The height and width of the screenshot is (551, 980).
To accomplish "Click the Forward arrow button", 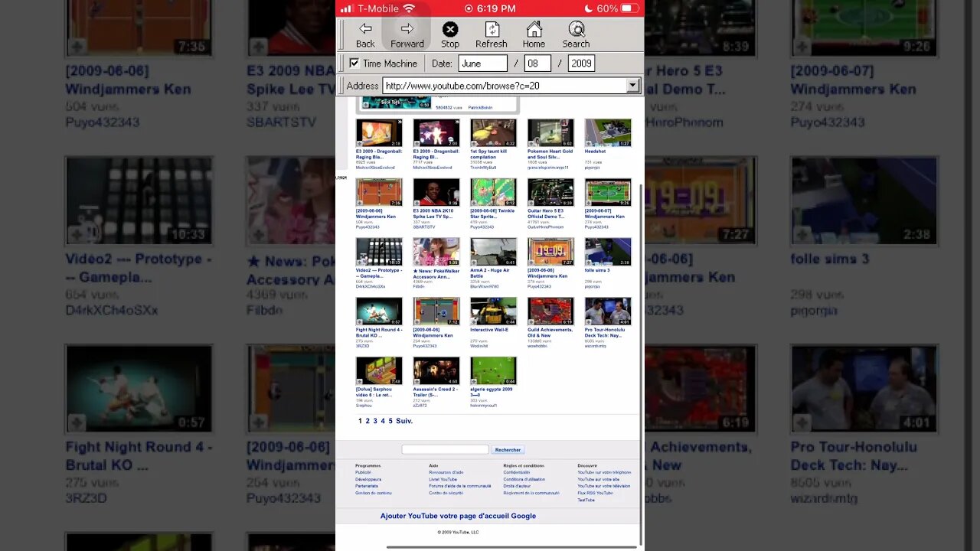I will (407, 34).
